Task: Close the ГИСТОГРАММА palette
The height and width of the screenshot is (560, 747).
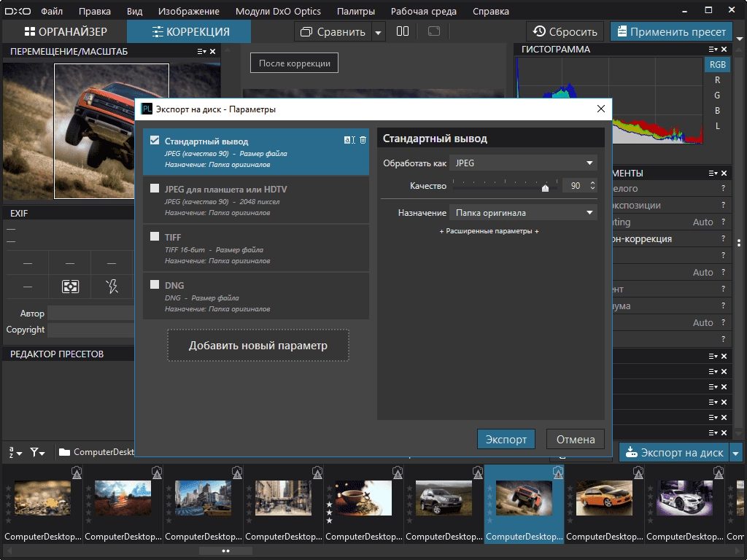Action: tap(724, 50)
